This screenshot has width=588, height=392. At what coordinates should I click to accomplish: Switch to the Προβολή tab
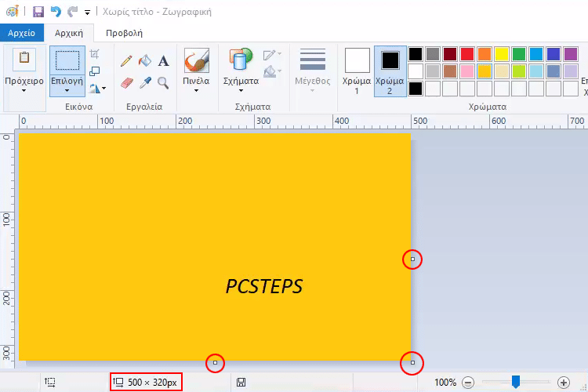[124, 33]
